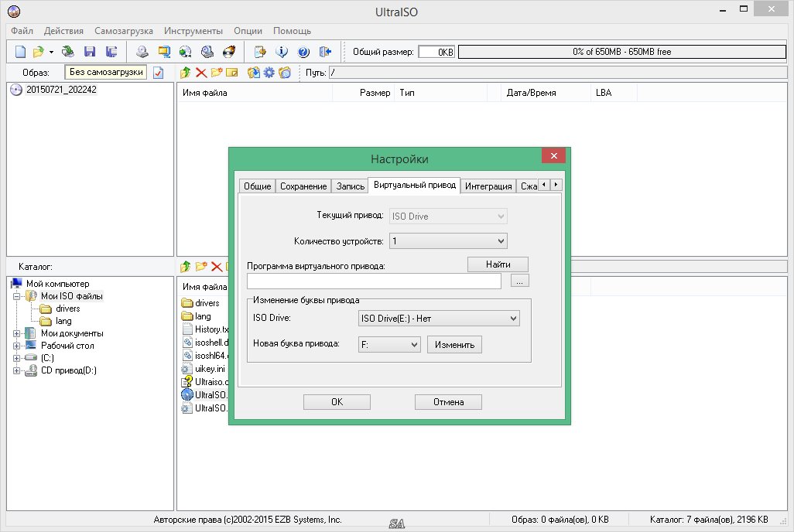This screenshot has width=794, height=532.
Task: Expand the Мои документы tree node
Action: pos(17,333)
